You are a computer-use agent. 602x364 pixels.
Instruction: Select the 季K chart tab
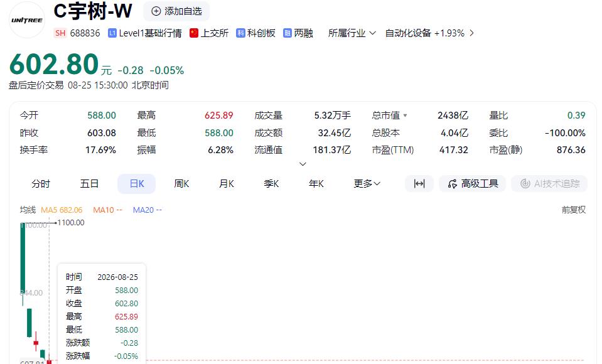point(271,183)
